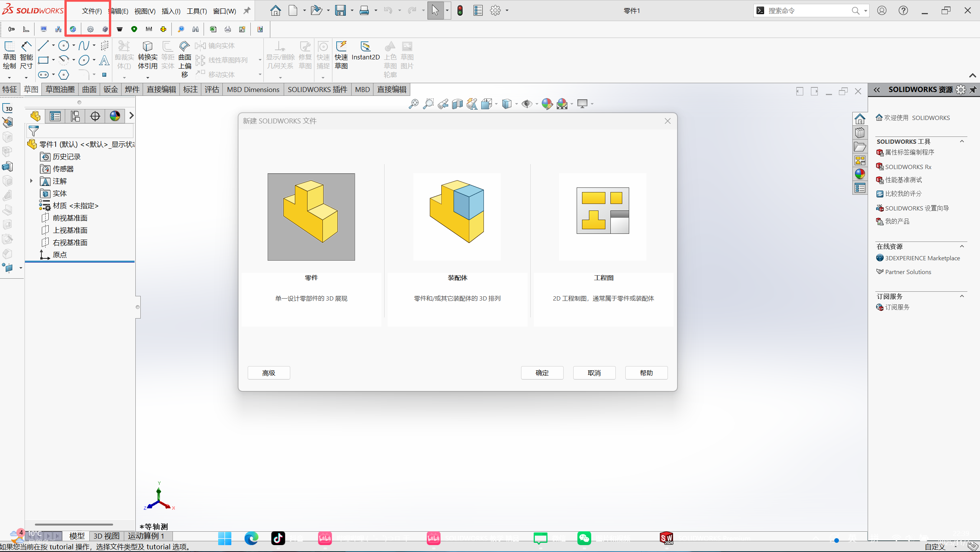Expand the 注解 tree node
Image resolution: width=980 pixels, height=552 pixels.
click(x=31, y=181)
